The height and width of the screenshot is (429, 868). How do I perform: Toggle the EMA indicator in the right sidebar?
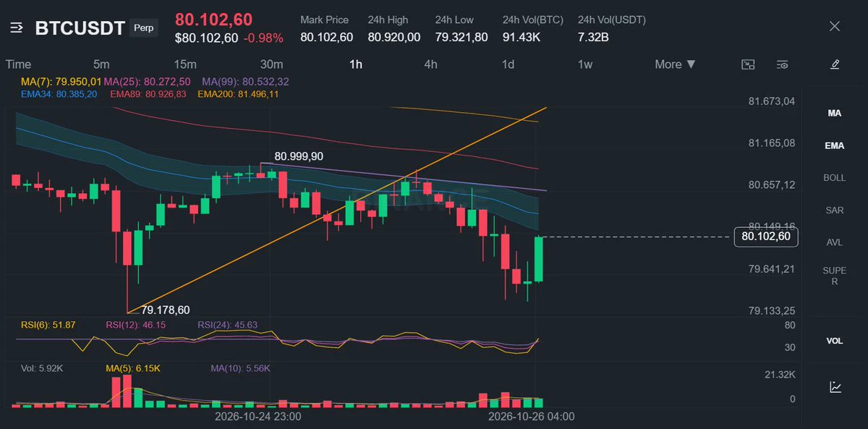tap(835, 145)
